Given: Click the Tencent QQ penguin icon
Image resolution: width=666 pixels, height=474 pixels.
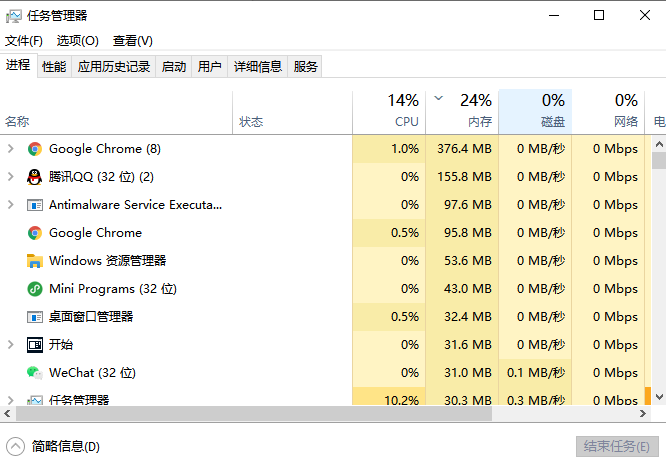Looking at the screenshot, I should click(34, 177).
